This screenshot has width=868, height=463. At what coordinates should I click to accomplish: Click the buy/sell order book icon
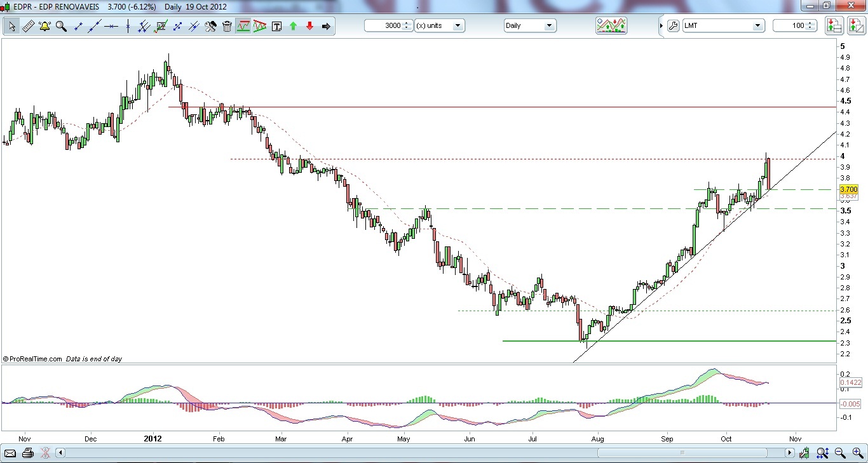click(834, 25)
